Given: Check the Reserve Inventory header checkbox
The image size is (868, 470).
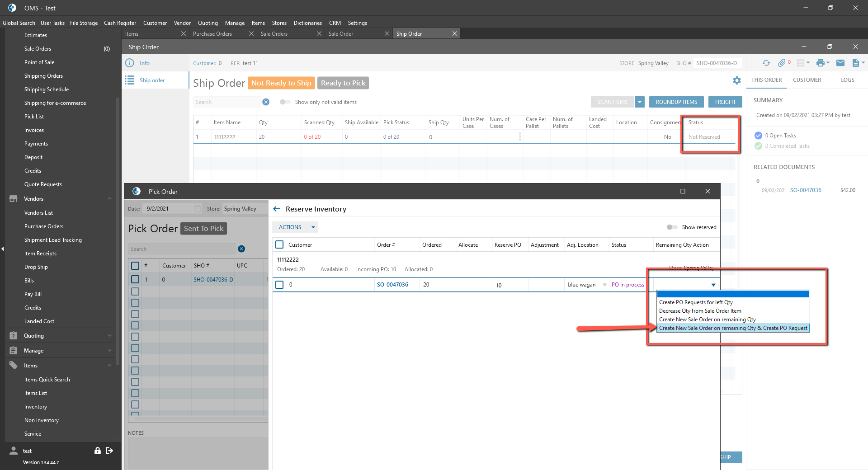Looking at the screenshot, I should (x=279, y=244).
